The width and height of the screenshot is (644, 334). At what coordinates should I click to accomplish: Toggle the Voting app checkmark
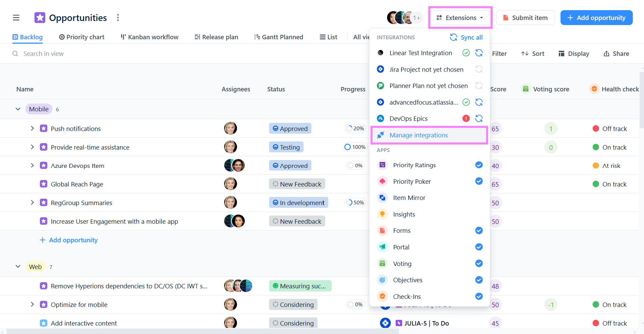tap(479, 263)
